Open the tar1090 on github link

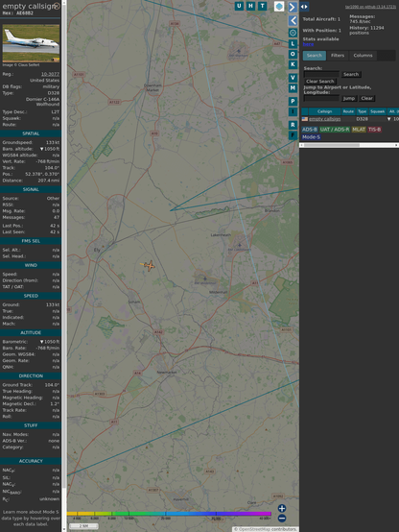tap(370, 7)
